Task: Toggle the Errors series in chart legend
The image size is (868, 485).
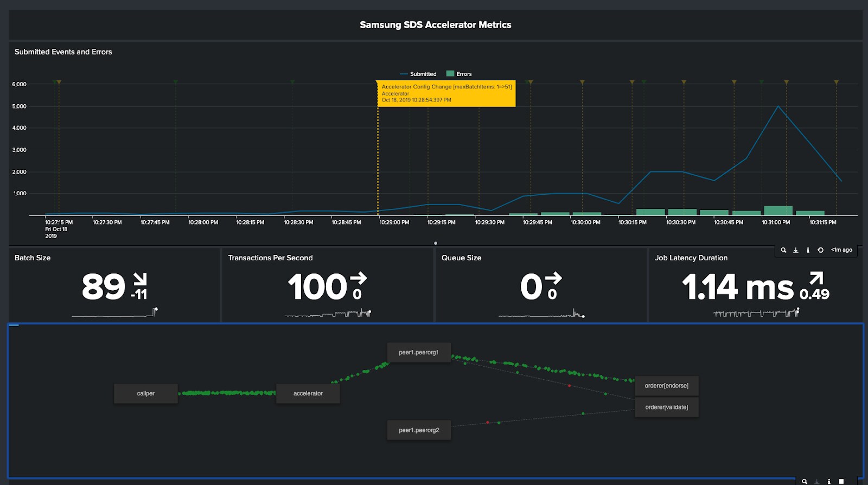Action: [x=459, y=74]
